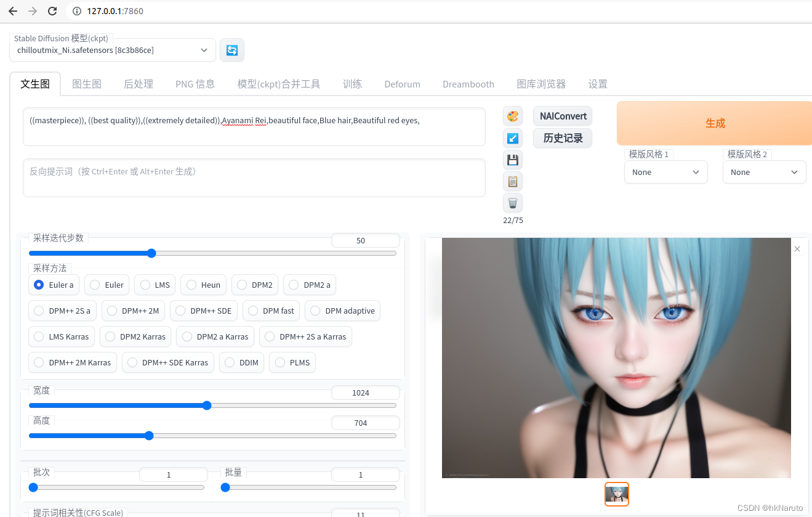
Task: Select DPM fast sampler
Action: click(271, 311)
